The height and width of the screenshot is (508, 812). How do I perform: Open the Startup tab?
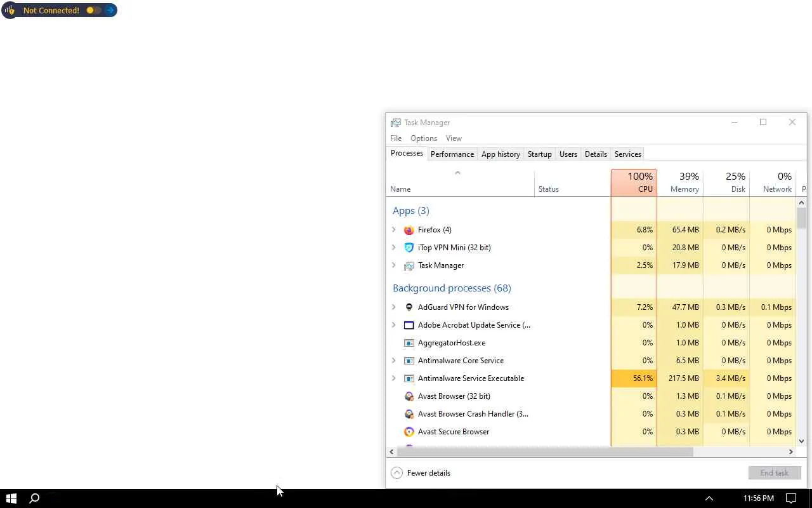coord(540,154)
